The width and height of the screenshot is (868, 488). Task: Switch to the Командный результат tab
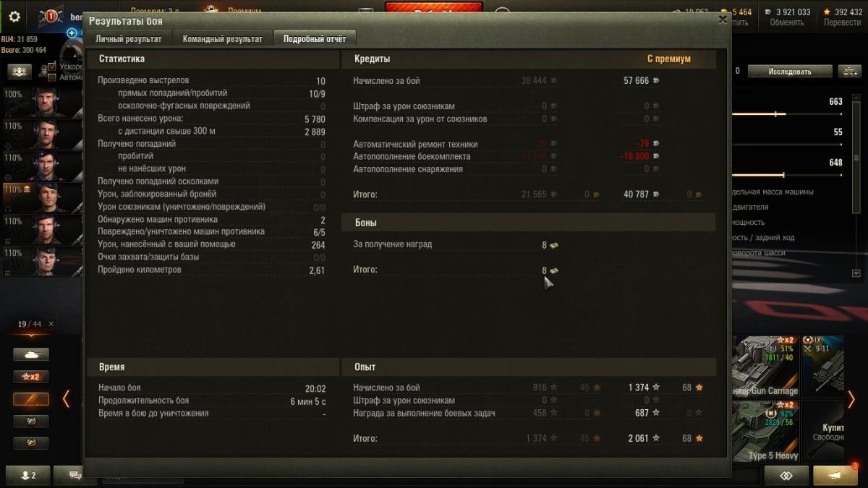pos(222,38)
